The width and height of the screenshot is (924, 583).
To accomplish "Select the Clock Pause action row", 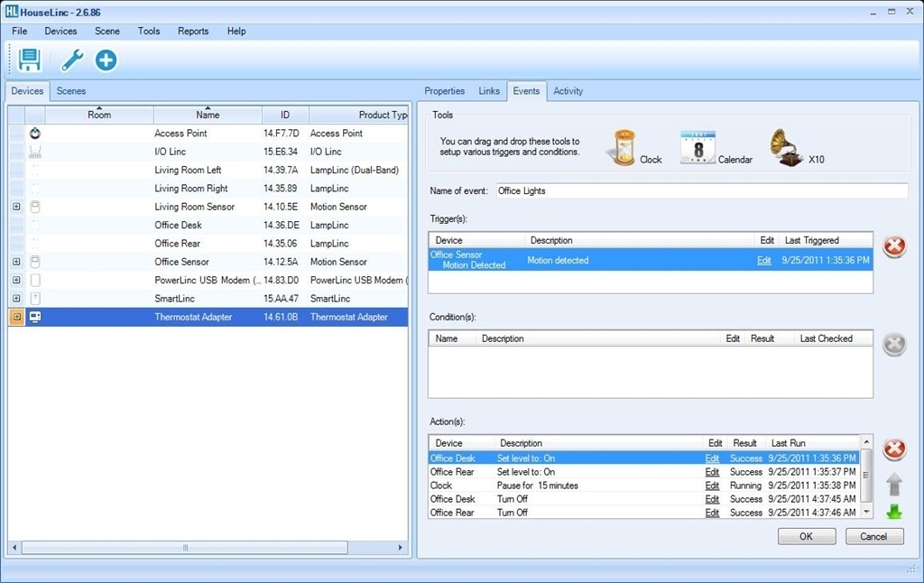I will [644, 486].
